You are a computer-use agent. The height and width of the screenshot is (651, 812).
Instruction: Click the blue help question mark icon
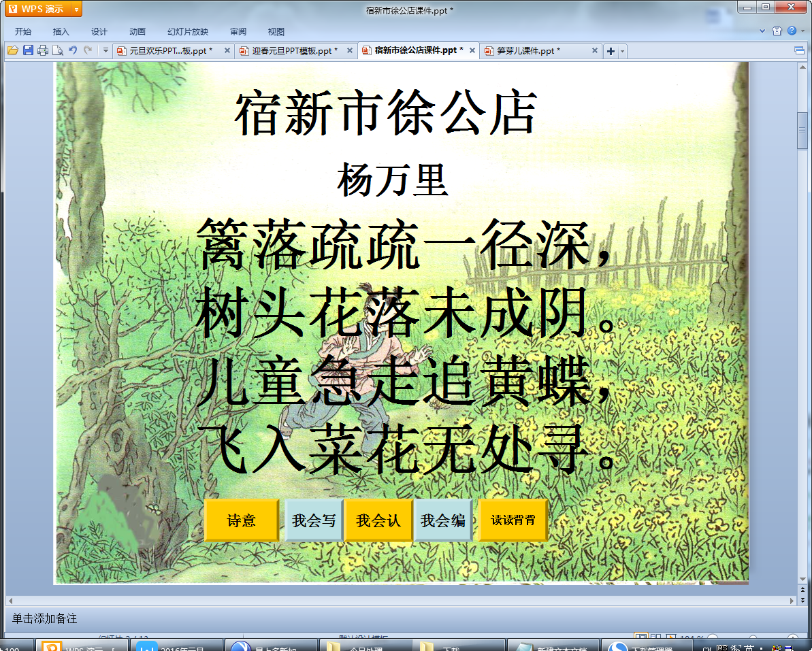click(792, 31)
